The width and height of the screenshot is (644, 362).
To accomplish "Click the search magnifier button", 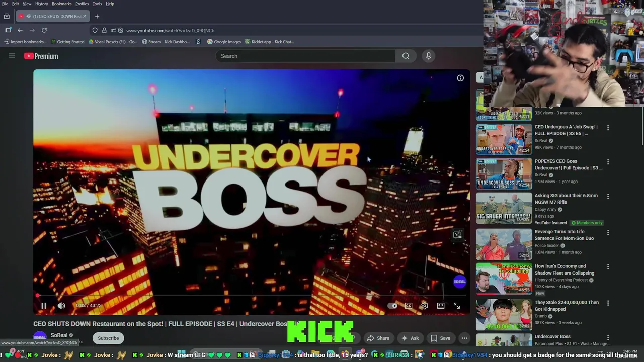I will pyautogui.click(x=406, y=56).
